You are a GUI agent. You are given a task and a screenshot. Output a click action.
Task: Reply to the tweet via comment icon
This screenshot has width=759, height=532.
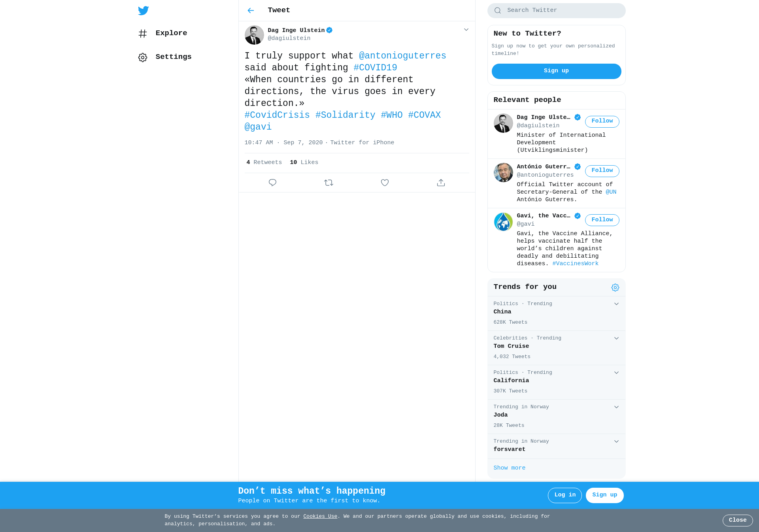tap(272, 183)
